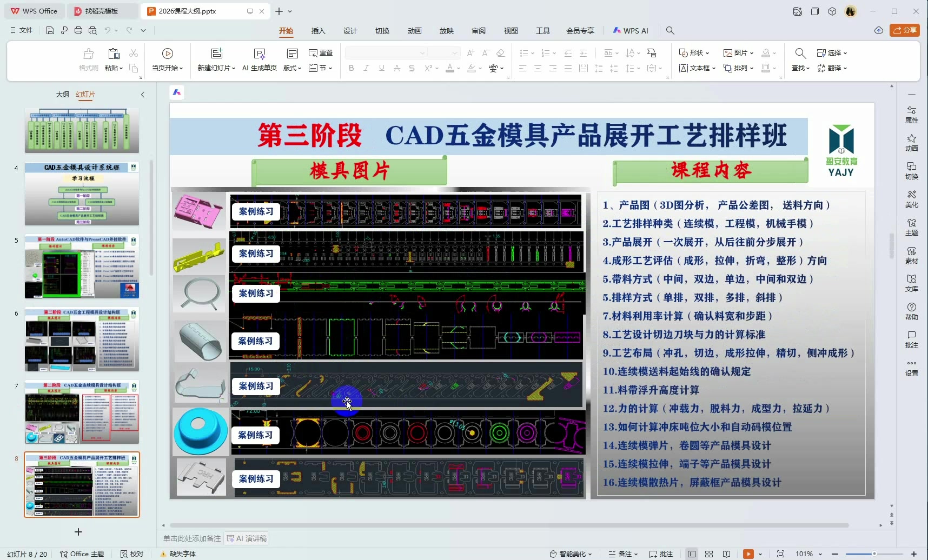Create a slide with 新建幻灯片 icon
This screenshot has width=928, height=560.
216,59
